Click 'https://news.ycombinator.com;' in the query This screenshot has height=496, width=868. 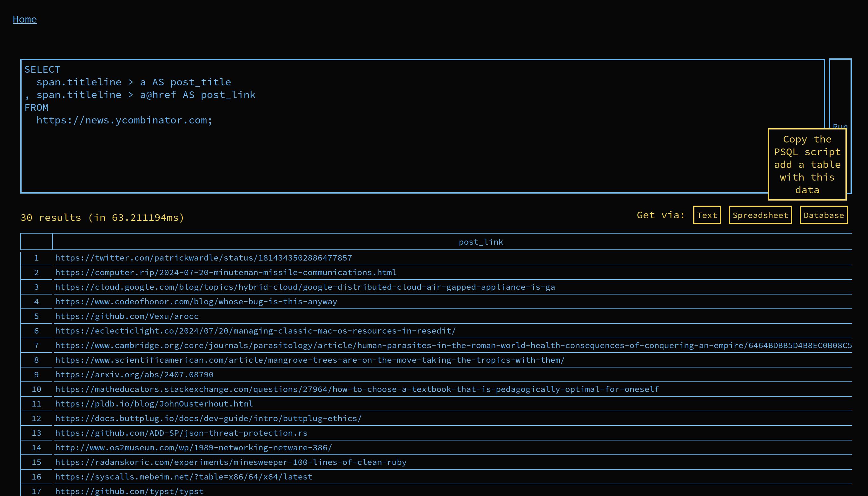click(x=124, y=120)
